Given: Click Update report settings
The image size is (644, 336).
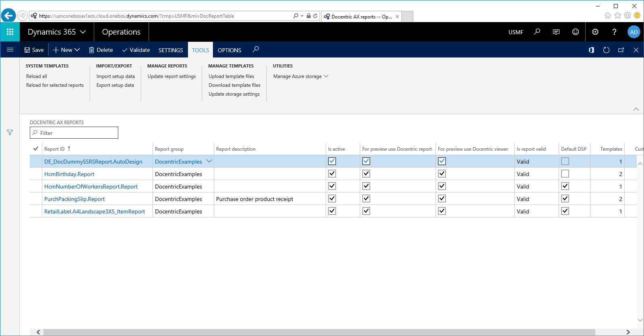Looking at the screenshot, I should click(x=172, y=76).
